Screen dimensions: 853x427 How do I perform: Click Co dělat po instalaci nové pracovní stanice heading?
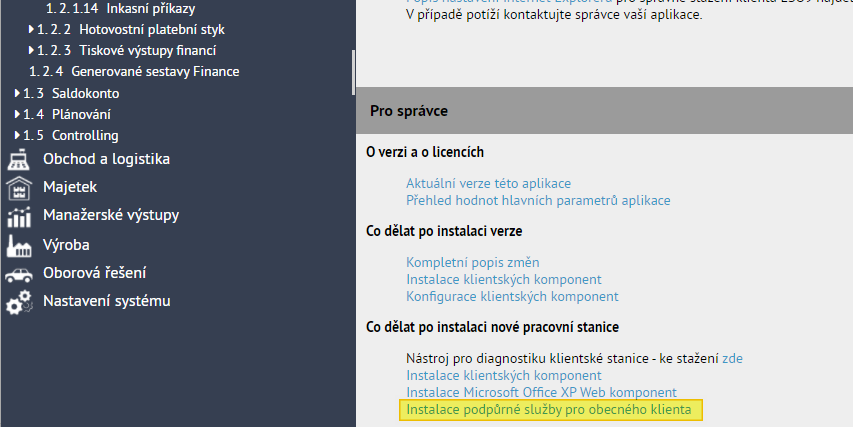pos(492,327)
